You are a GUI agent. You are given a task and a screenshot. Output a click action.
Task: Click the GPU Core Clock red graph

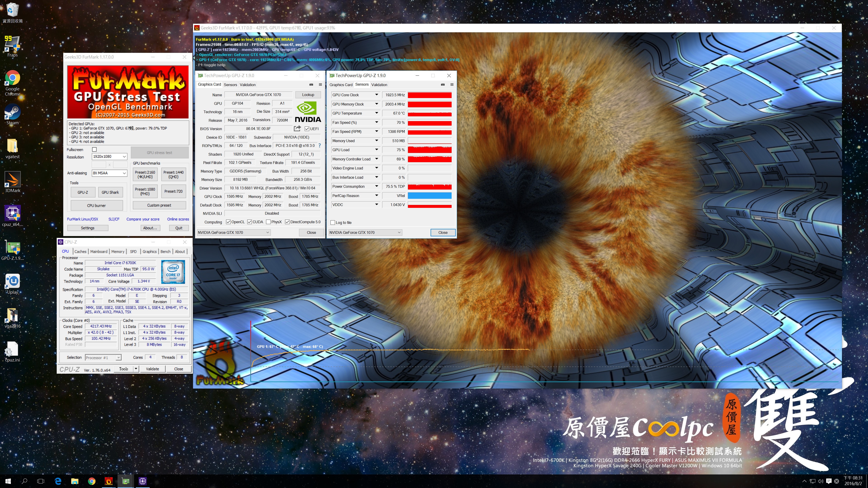[430, 95]
